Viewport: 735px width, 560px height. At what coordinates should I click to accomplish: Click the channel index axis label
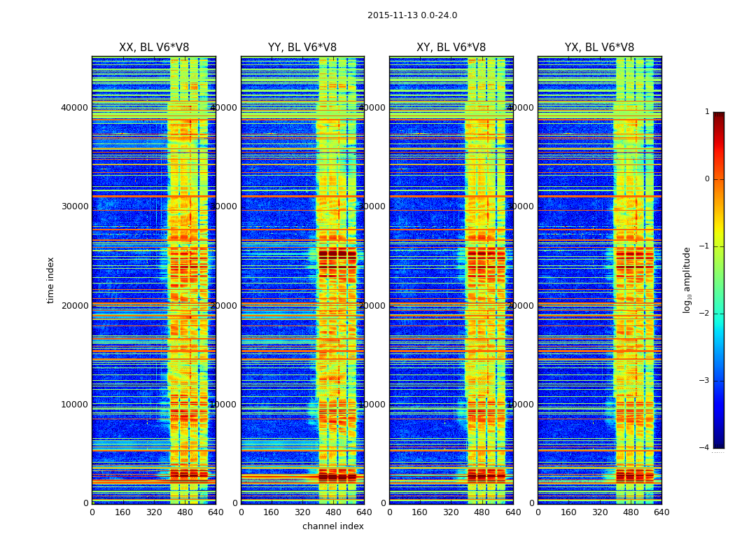(x=332, y=526)
